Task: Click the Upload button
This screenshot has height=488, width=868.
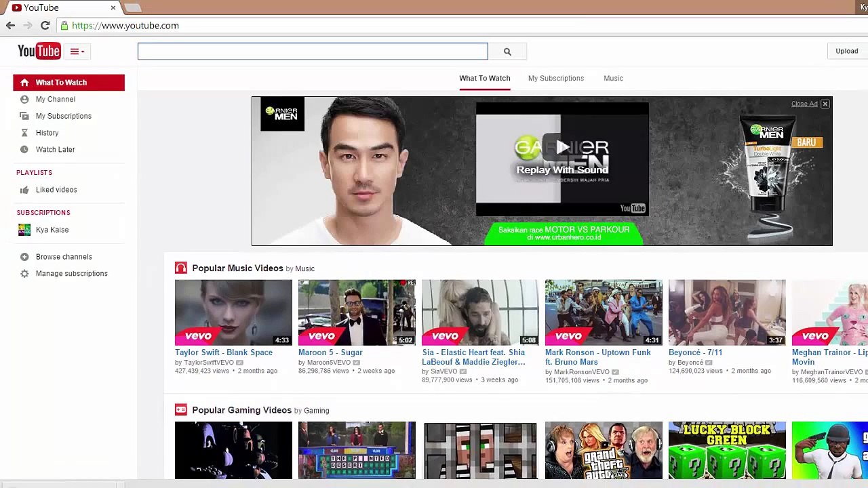Action: pyautogui.click(x=846, y=52)
